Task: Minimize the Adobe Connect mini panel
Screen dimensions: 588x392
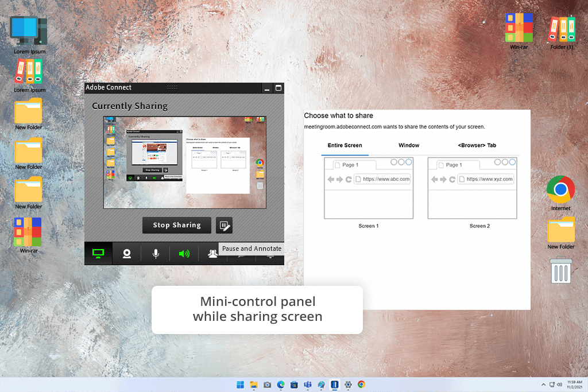Action: pos(267,88)
